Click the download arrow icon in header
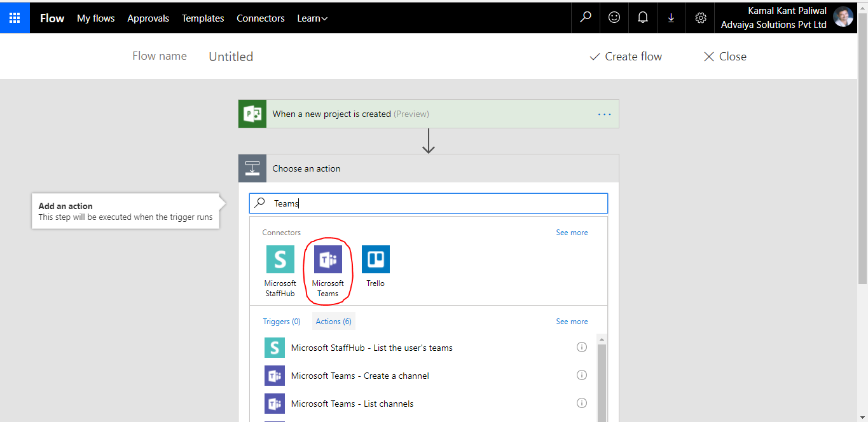Viewport: 868px width, 422px height. pos(671,18)
